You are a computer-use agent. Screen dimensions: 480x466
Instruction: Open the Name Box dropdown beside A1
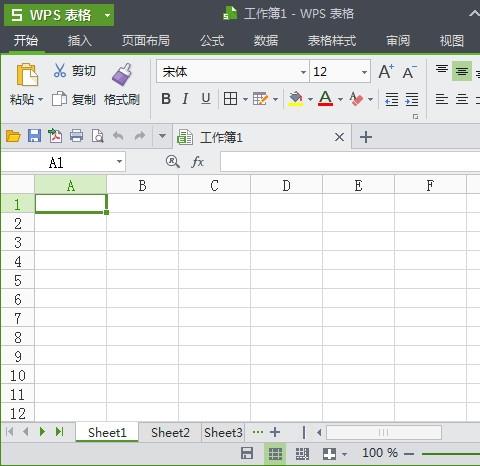coord(119,162)
